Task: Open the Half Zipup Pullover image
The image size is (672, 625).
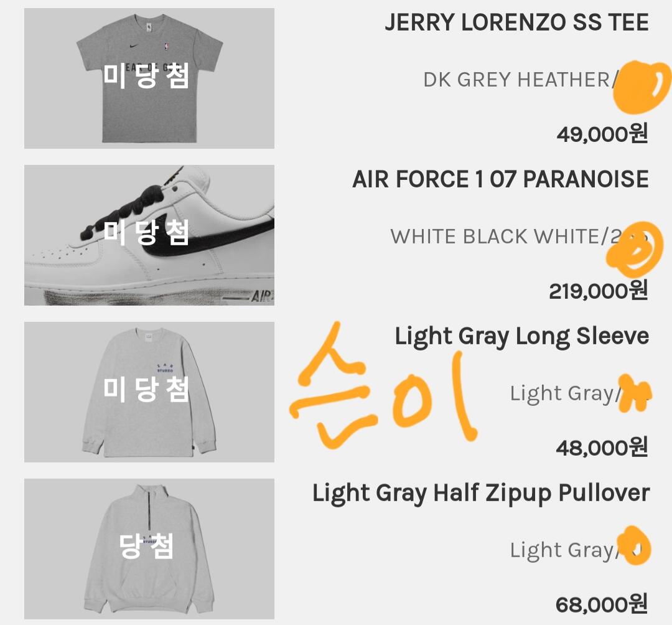Action: tap(149, 548)
